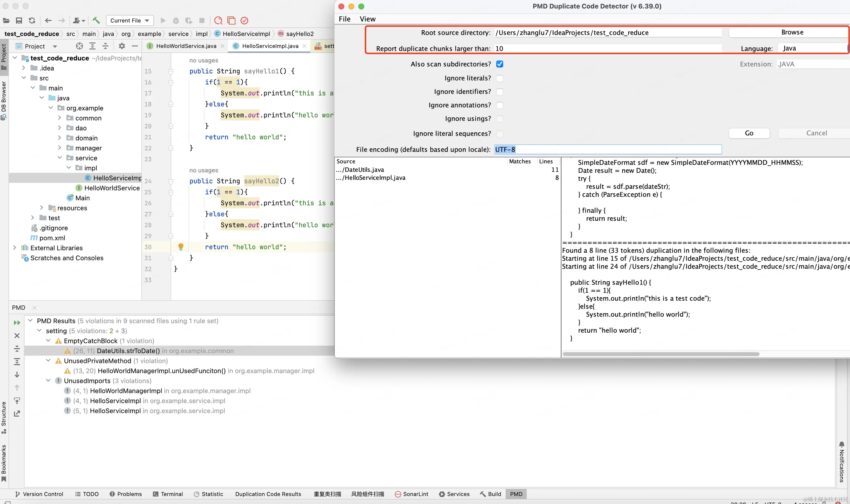
Task: Uncheck Also scan subdirectories checkbox
Action: tap(499, 64)
